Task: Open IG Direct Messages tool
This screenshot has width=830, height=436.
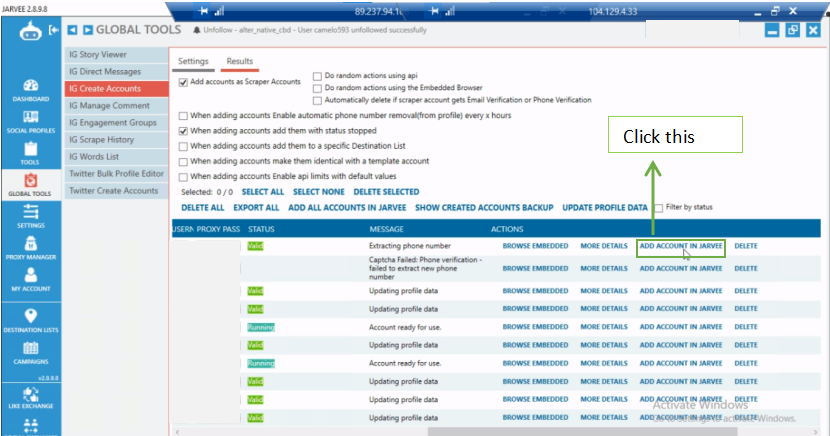Action: tap(116, 71)
